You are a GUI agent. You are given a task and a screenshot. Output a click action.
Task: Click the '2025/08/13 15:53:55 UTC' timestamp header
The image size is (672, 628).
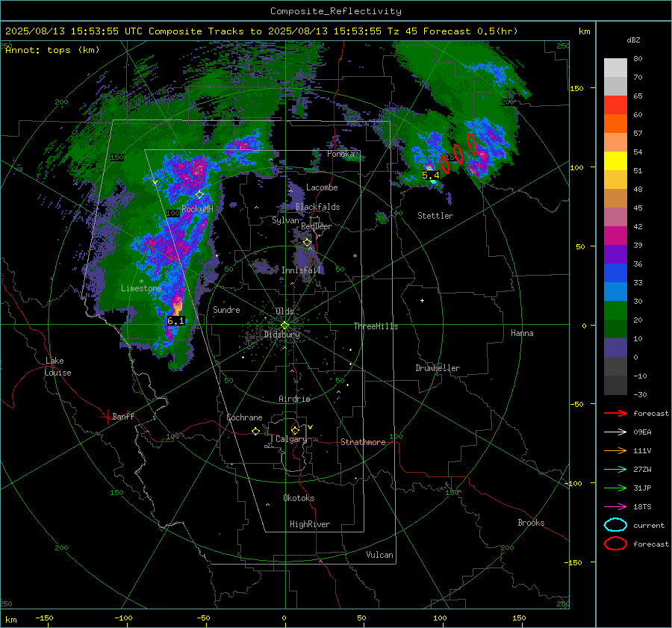click(74, 31)
